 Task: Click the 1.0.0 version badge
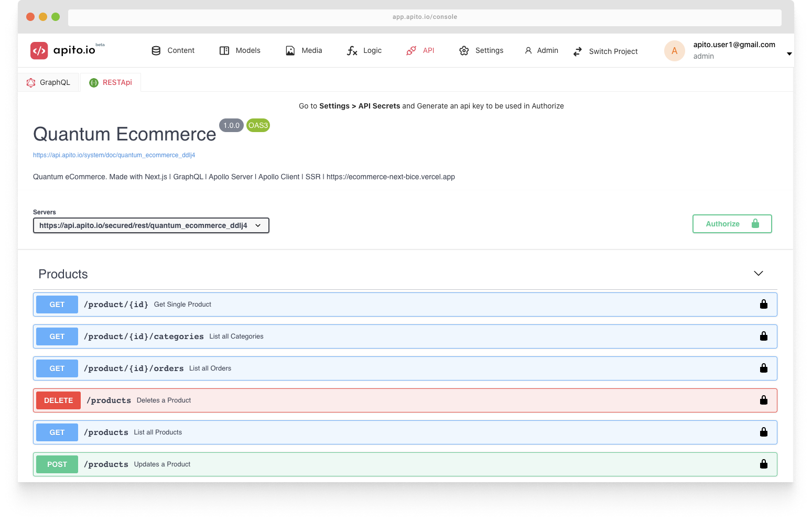[x=231, y=125]
